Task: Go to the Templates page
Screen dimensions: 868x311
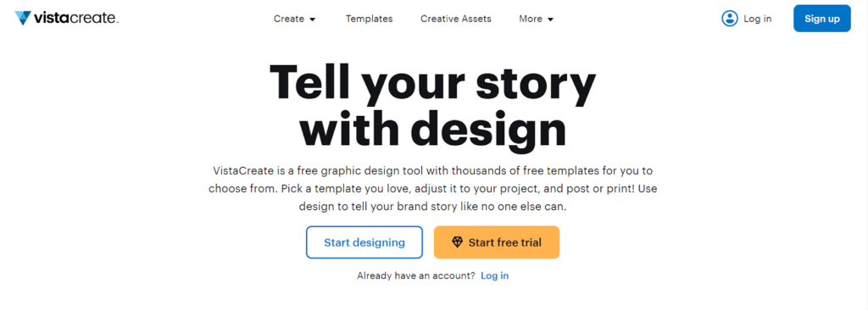Action: (370, 19)
